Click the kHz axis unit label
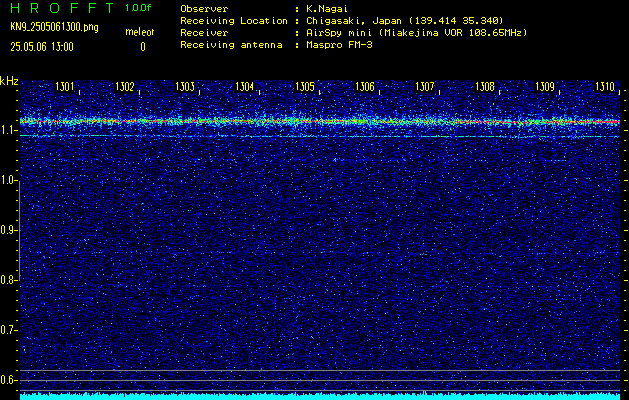 tap(9, 81)
